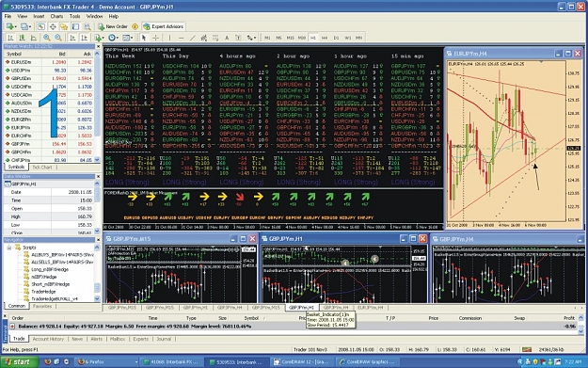
Task: Click the New Order button
Action: (x=113, y=26)
